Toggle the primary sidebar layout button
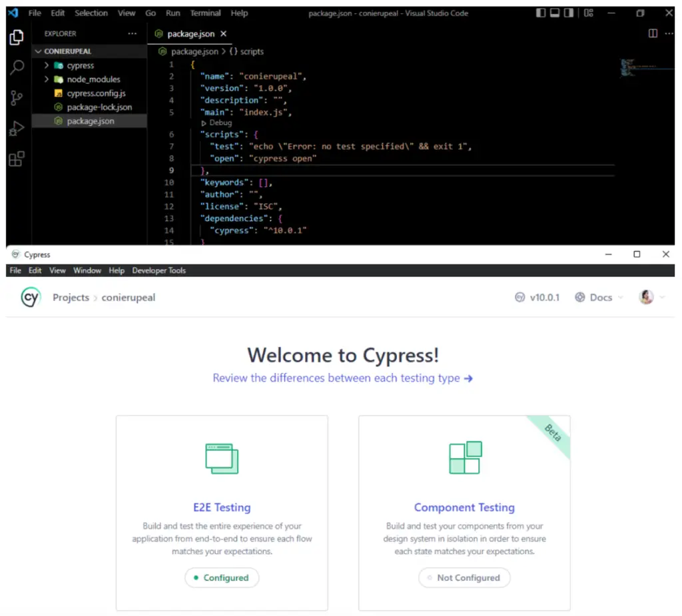 (541, 13)
